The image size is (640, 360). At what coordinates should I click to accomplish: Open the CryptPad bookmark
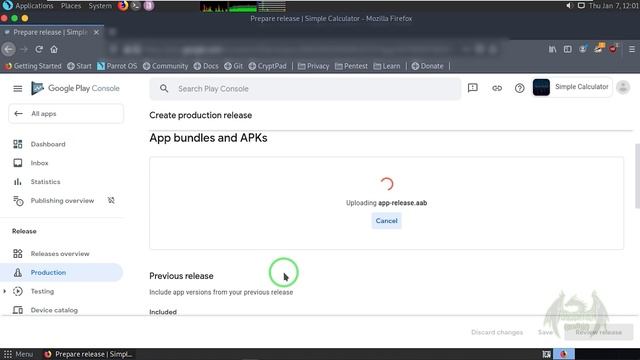(268, 66)
